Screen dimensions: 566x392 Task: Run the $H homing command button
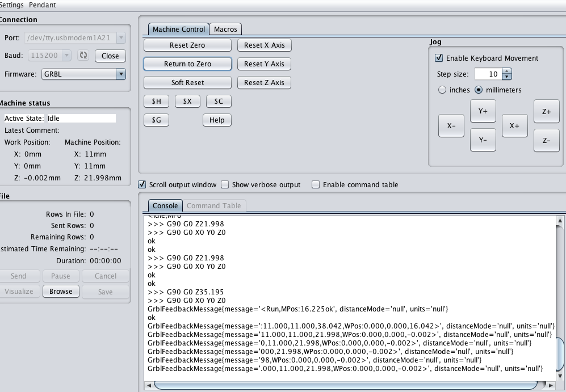coord(156,102)
